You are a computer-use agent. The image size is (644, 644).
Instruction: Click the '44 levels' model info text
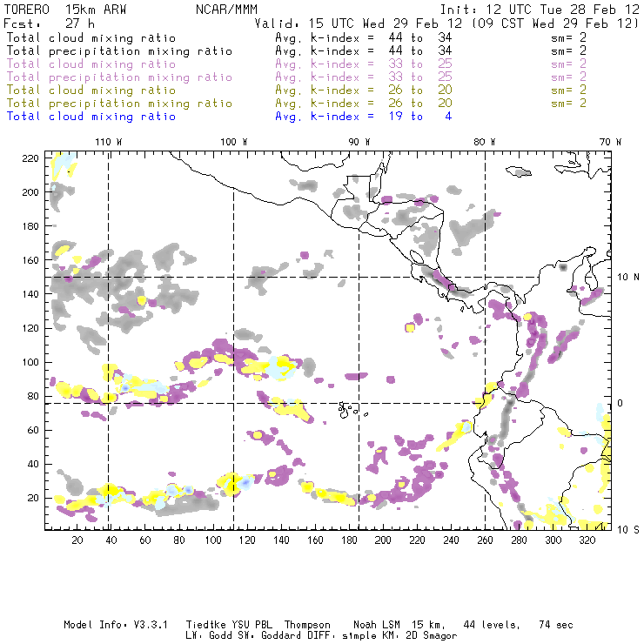tap(492, 625)
